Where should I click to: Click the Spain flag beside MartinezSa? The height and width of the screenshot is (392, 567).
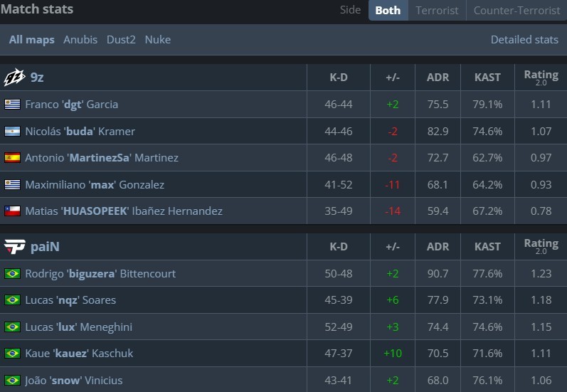pyautogui.click(x=12, y=158)
